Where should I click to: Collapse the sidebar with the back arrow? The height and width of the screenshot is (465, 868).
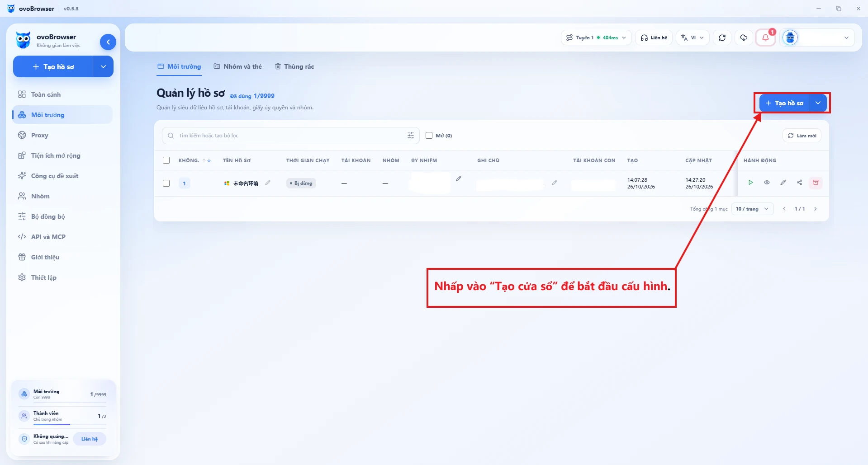click(108, 42)
